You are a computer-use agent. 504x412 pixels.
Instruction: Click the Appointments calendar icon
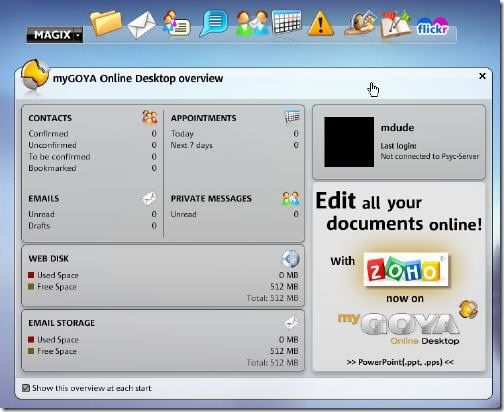[292, 117]
